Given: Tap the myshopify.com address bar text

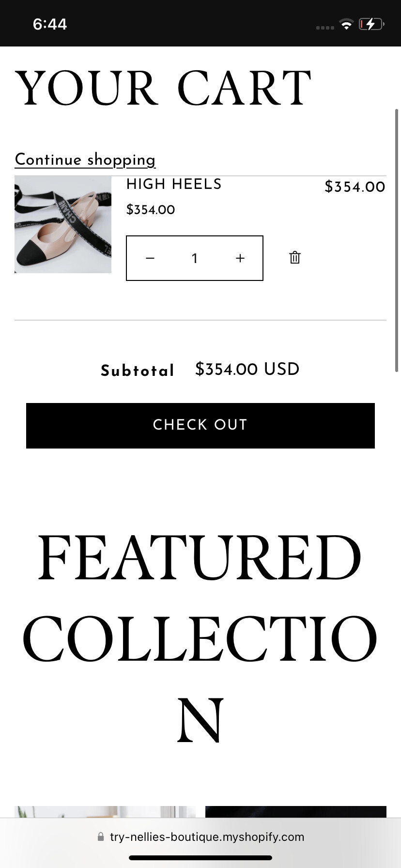Looking at the screenshot, I should (x=207, y=837).
